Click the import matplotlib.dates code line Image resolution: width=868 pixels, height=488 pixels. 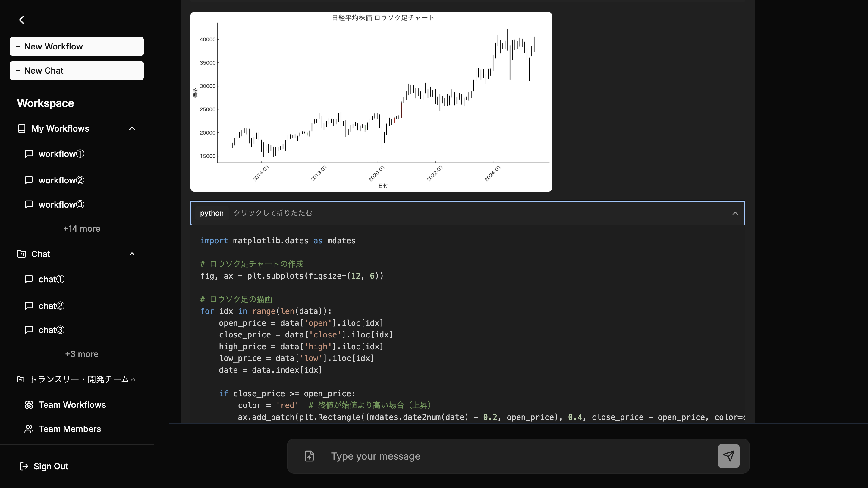click(278, 241)
